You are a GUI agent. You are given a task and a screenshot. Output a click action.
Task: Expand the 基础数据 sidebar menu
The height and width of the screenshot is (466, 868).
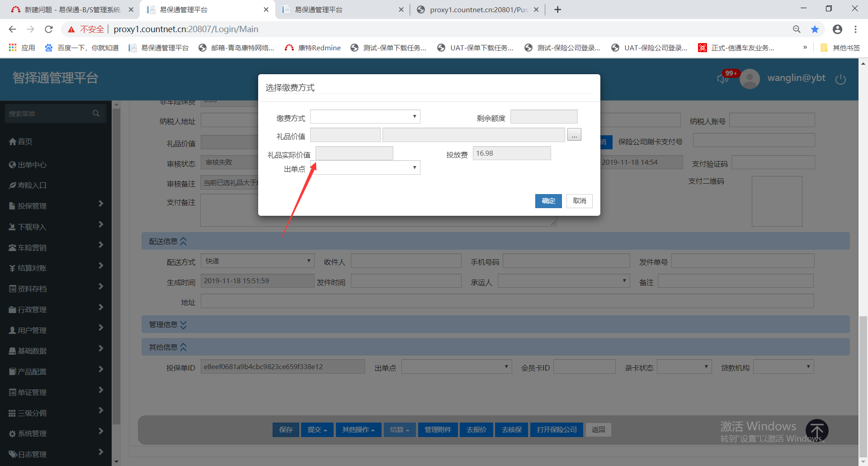click(x=56, y=351)
